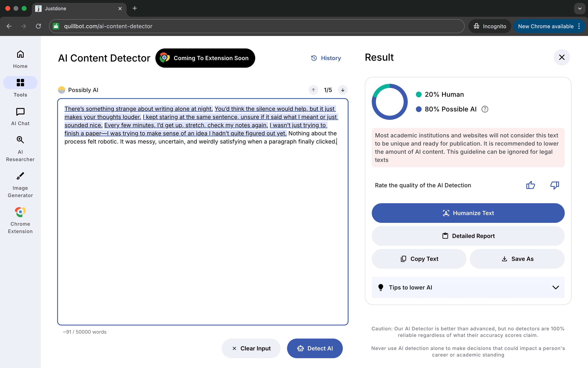Open the Detailed Report
The width and height of the screenshot is (588, 368).
pyautogui.click(x=468, y=236)
